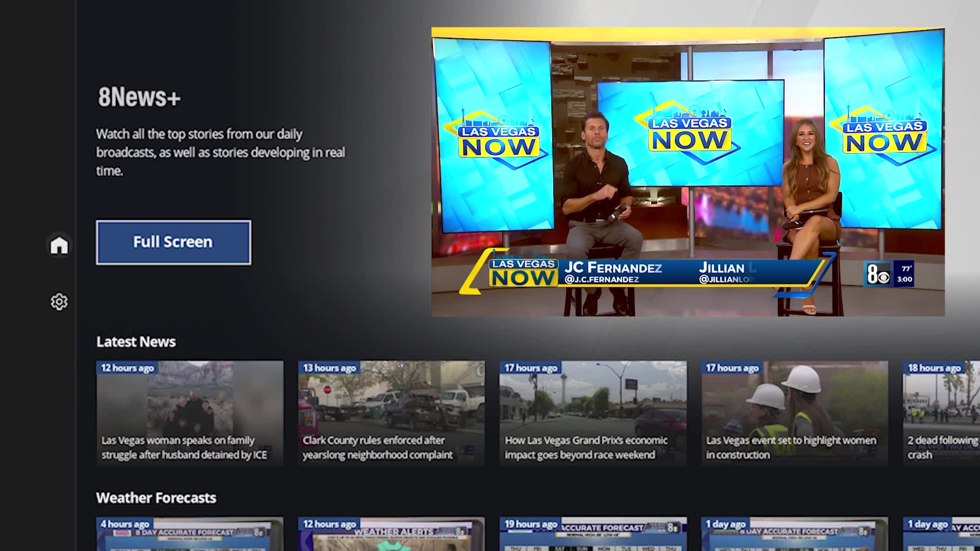Open the Home icon in sidebar

[x=59, y=245]
